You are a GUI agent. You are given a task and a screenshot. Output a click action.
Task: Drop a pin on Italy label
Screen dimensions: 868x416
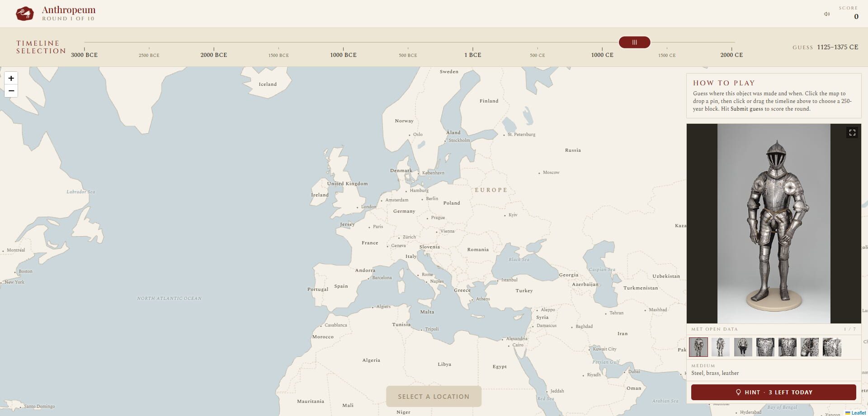coord(410,256)
